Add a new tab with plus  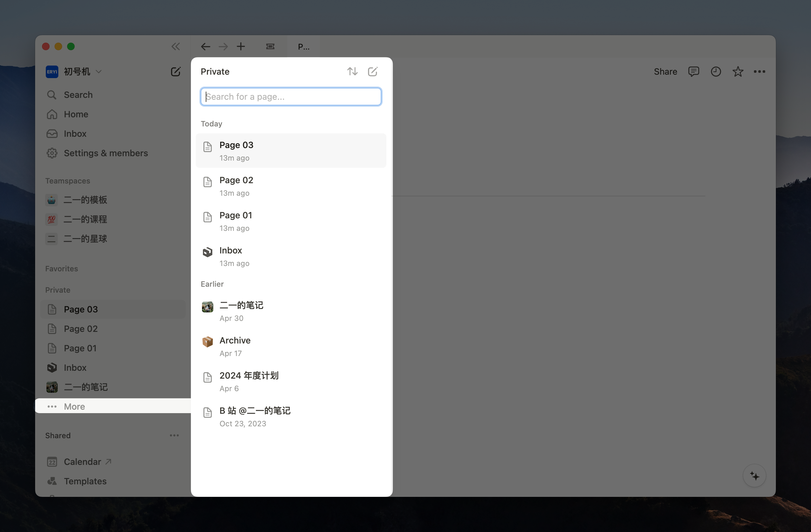tap(241, 46)
